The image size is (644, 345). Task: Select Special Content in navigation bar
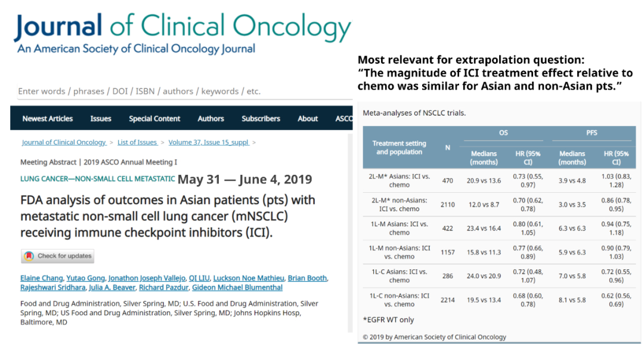click(154, 119)
